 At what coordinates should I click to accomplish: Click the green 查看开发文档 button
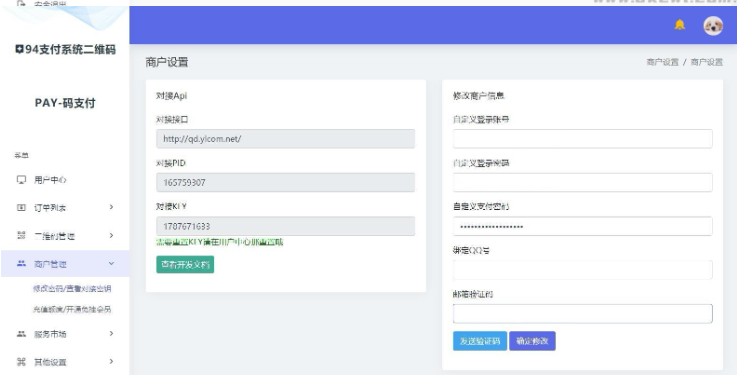click(x=185, y=265)
